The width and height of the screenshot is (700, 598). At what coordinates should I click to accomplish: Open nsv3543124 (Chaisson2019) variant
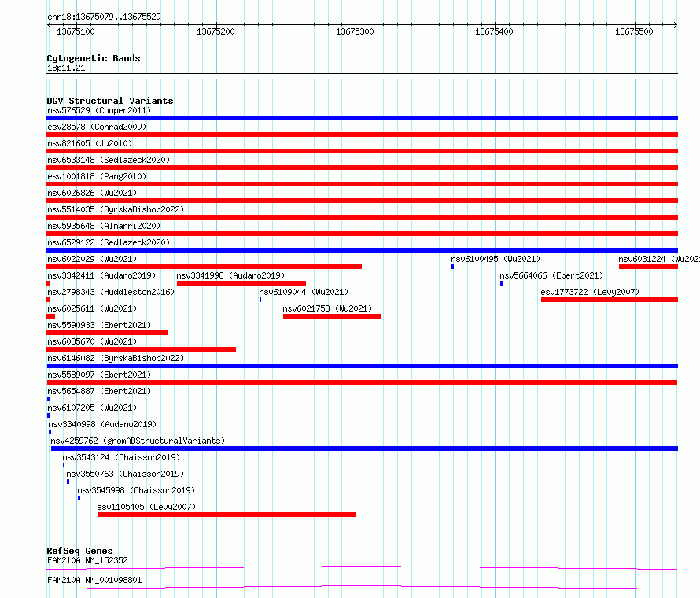[121, 457]
